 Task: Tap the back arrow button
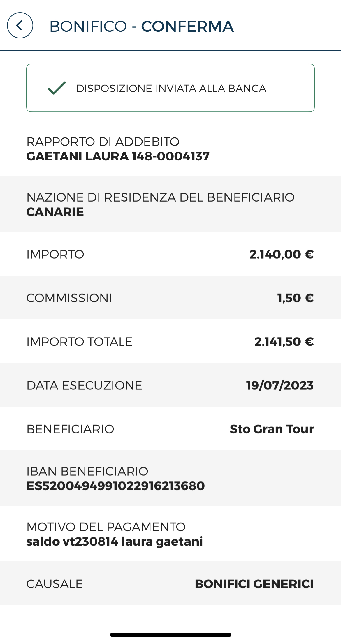coord(20,25)
